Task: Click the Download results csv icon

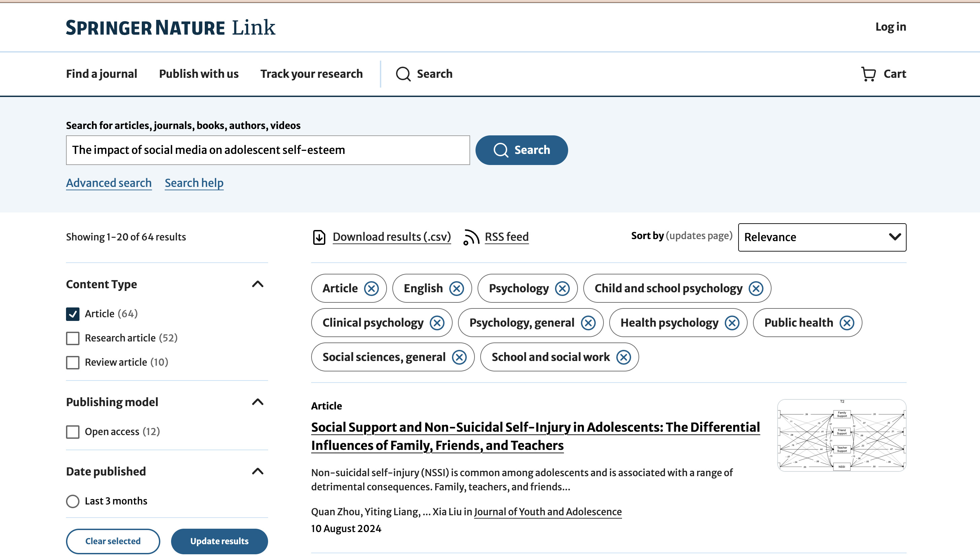Action: [x=319, y=237]
